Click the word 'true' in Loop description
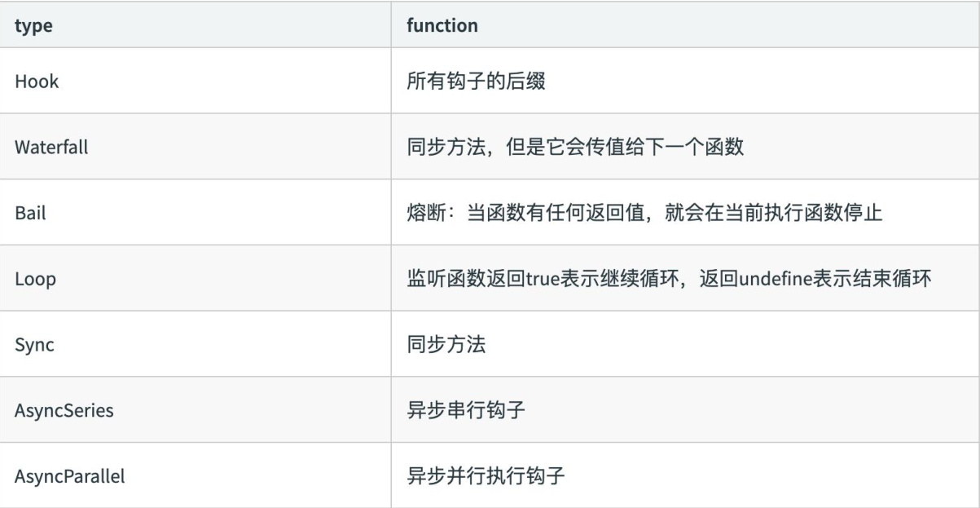Image resolution: width=980 pixels, height=508 pixels. 540,278
